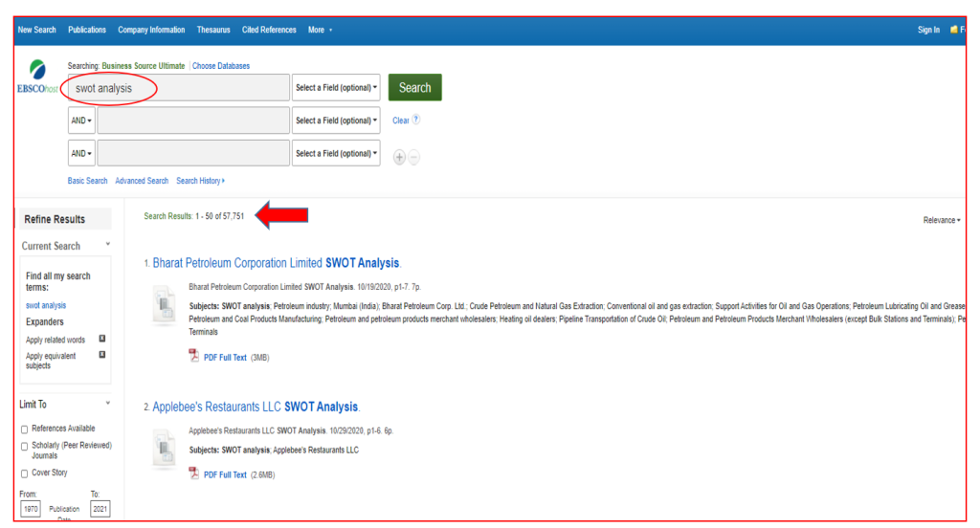The height and width of the screenshot is (528, 980).
Task: Check References Available limiter
Action: tap(24, 429)
